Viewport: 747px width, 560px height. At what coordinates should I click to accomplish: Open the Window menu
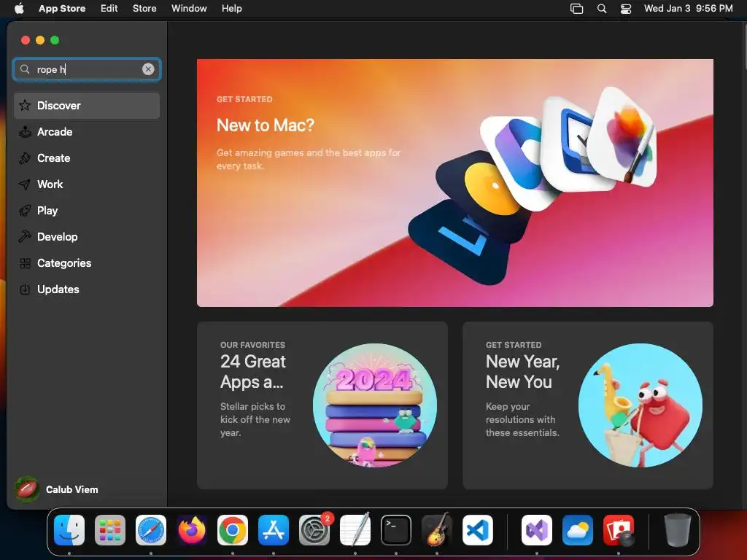189,8
